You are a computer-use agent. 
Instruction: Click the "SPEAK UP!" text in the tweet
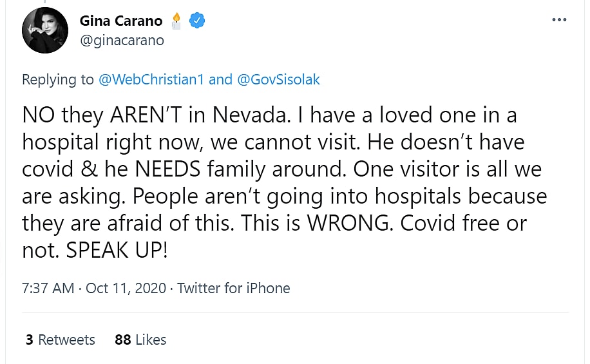(117, 250)
